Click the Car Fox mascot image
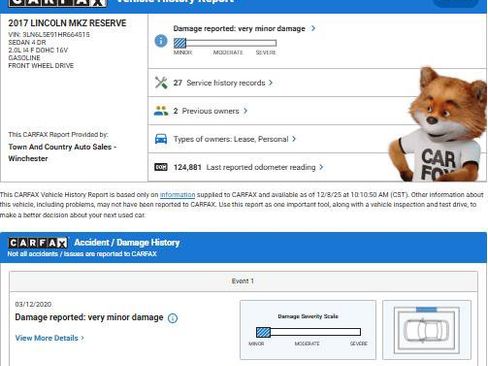Image resolution: width=488 pixels, height=366 pixels. click(x=438, y=124)
